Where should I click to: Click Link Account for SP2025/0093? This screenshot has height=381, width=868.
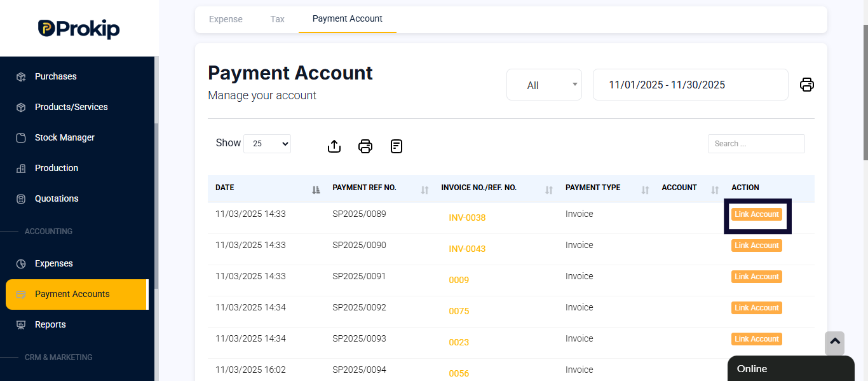757,339
